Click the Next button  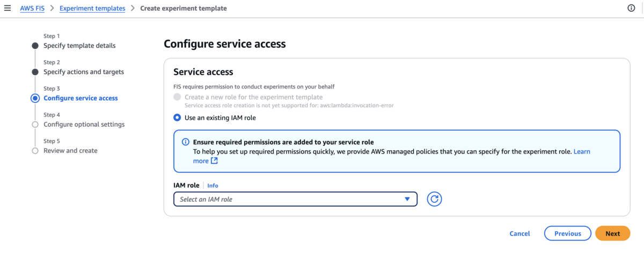[612, 233]
